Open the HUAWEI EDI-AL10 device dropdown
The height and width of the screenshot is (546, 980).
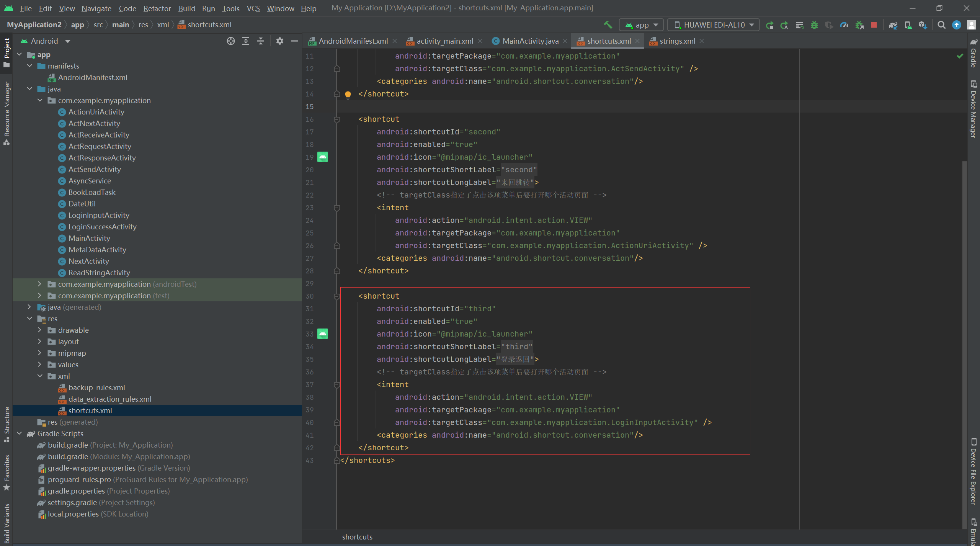pos(714,25)
